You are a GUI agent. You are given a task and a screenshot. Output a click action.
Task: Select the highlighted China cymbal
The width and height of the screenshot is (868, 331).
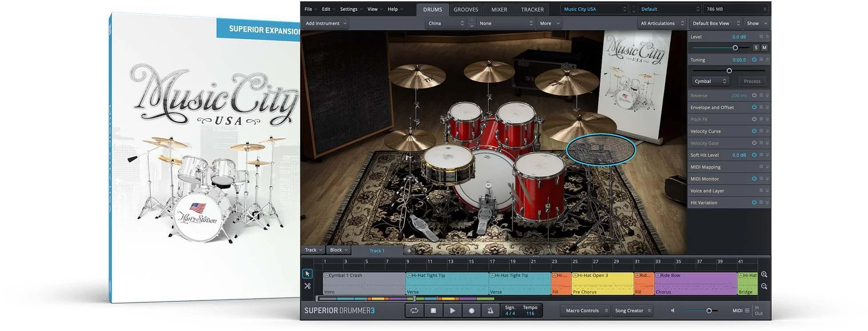pyautogui.click(x=601, y=149)
